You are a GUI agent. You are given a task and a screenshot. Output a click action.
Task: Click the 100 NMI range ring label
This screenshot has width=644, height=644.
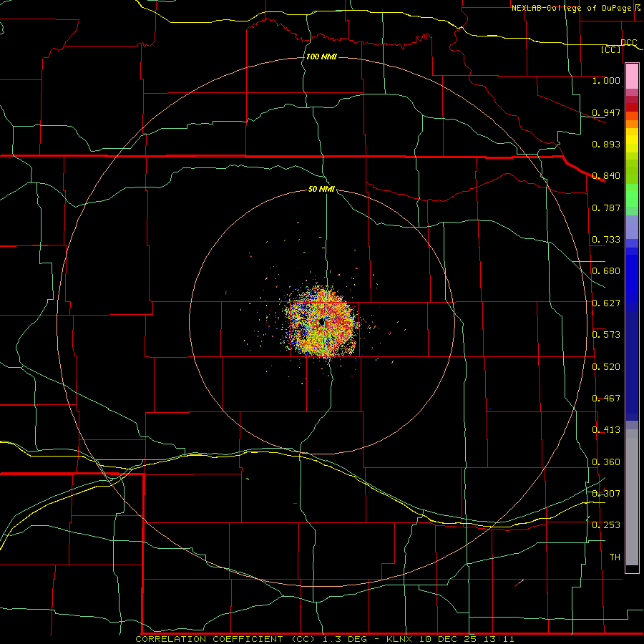click(321, 57)
